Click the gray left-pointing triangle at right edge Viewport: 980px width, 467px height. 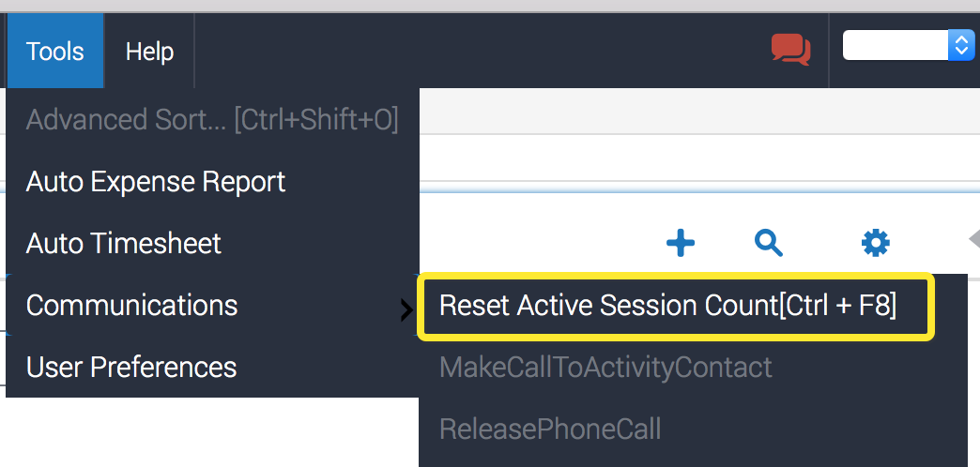pyautogui.click(x=973, y=239)
